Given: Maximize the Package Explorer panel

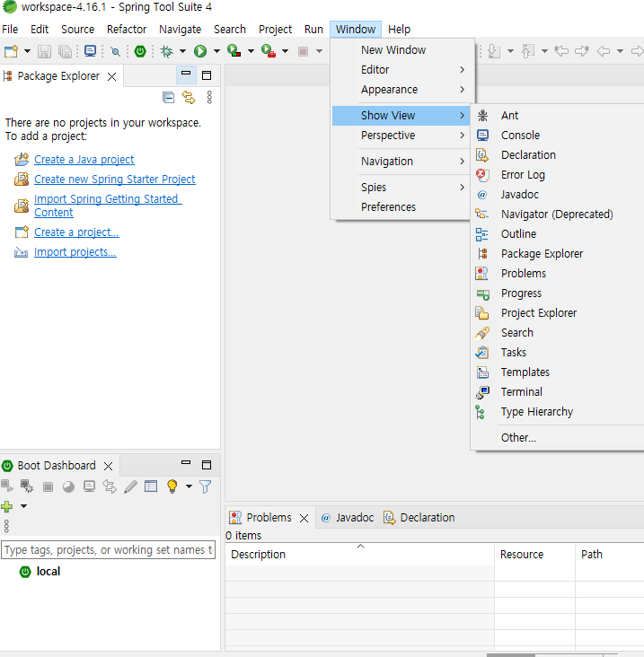Looking at the screenshot, I should click(x=207, y=75).
